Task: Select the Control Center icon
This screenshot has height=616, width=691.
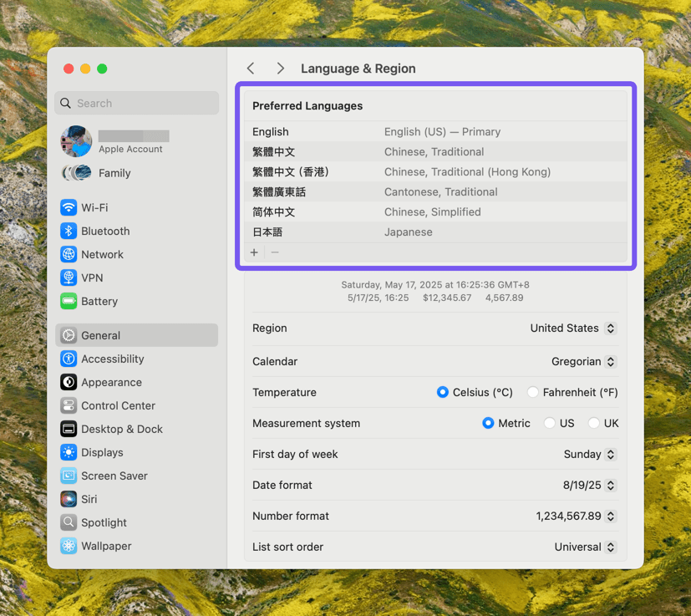Action: [69, 405]
